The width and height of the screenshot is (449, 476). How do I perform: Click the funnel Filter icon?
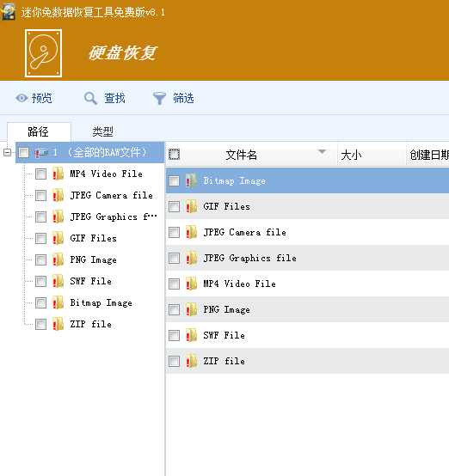(x=159, y=98)
